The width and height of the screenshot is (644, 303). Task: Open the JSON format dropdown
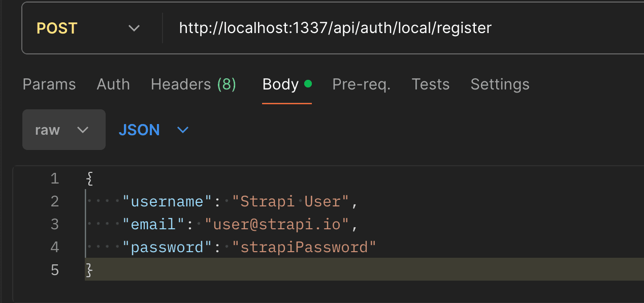153,130
